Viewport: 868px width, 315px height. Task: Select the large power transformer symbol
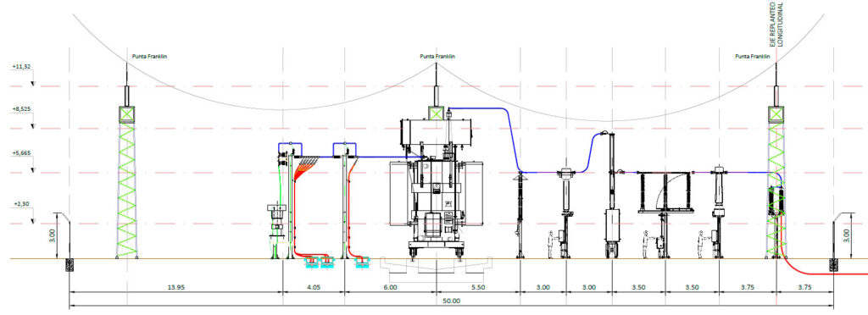(437, 188)
